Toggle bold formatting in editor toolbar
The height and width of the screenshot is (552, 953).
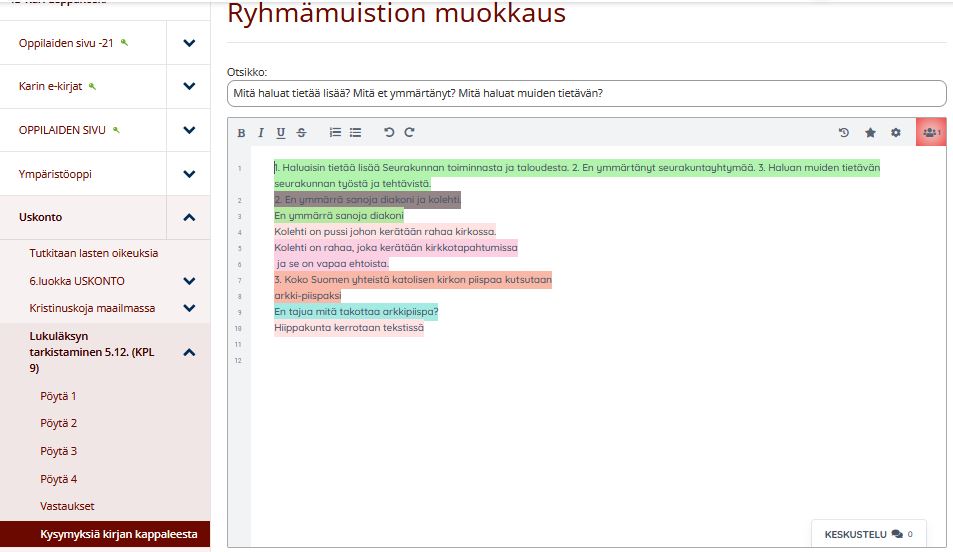click(x=241, y=133)
